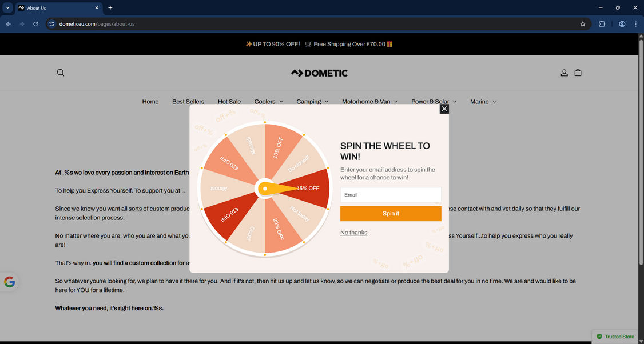Image resolution: width=644 pixels, height=344 pixels.
Task: Open the browser extensions icon
Action: tap(602, 23)
